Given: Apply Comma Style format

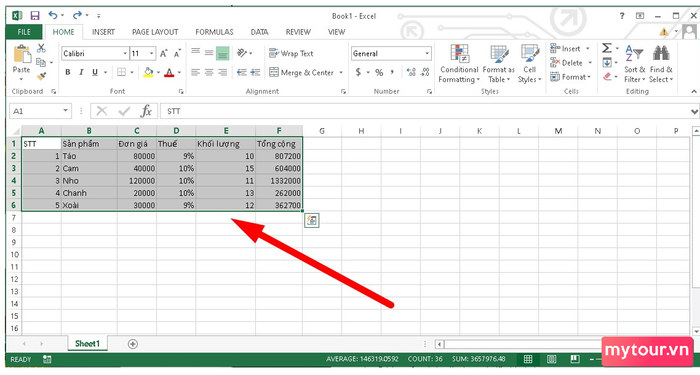Looking at the screenshot, I should [x=392, y=72].
